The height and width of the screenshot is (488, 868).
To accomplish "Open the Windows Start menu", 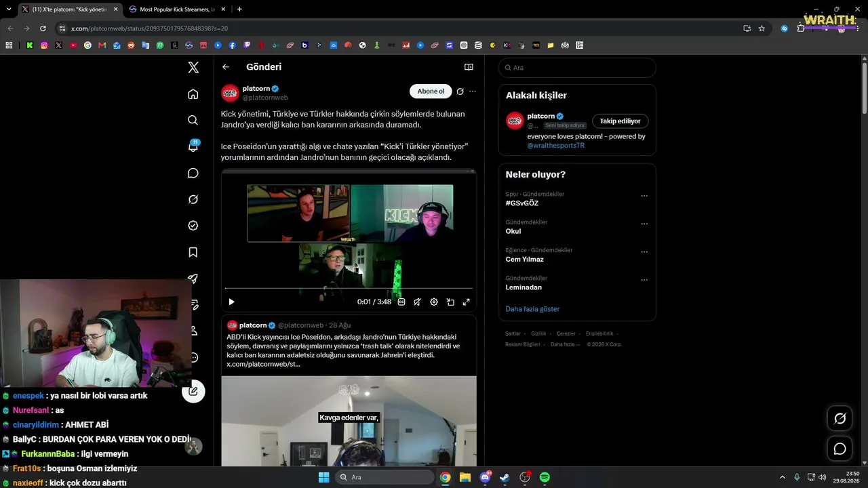I will coord(323,477).
